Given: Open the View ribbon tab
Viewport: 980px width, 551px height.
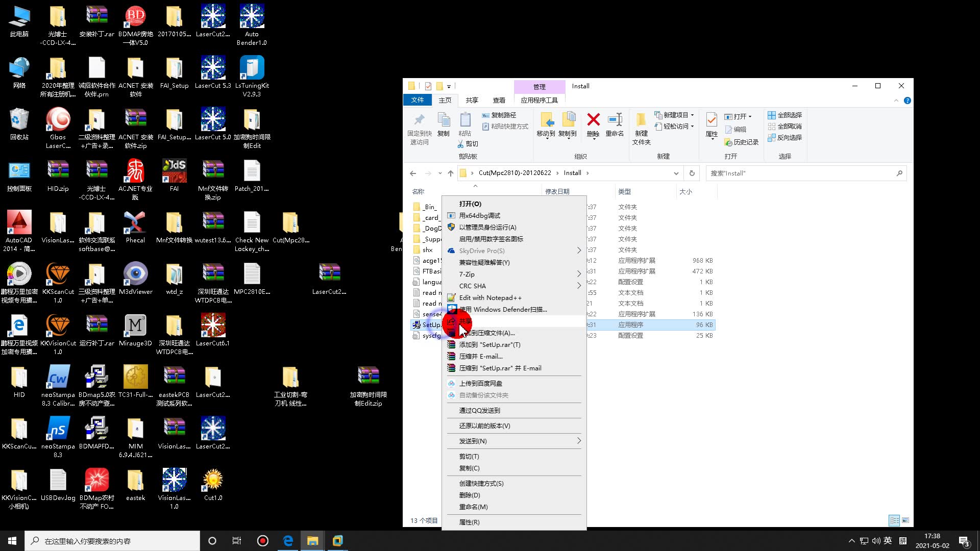Looking at the screenshot, I should pyautogui.click(x=499, y=101).
